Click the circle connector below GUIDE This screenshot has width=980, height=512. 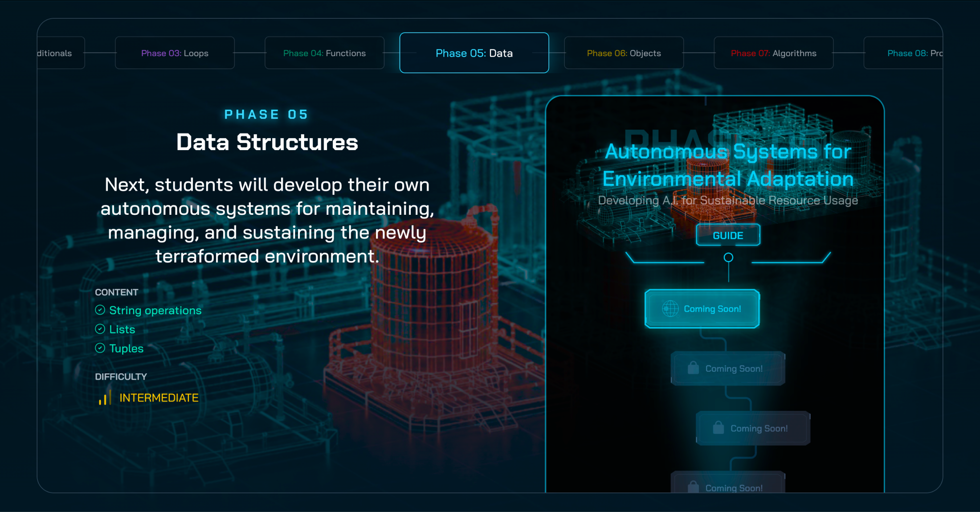tap(728, 257)
